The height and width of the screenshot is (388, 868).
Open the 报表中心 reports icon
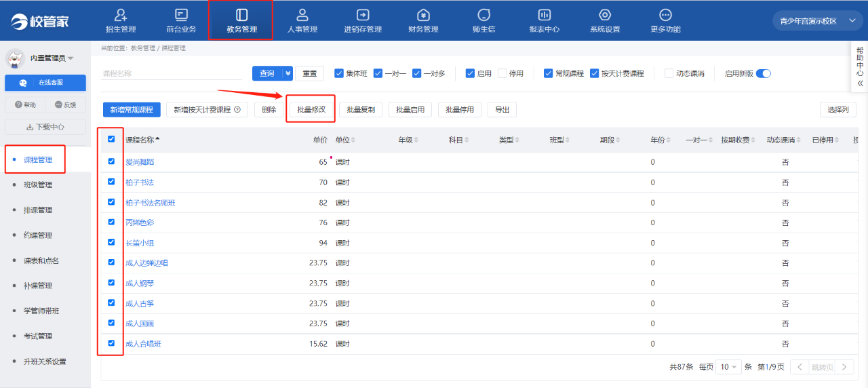pos(544,16)
